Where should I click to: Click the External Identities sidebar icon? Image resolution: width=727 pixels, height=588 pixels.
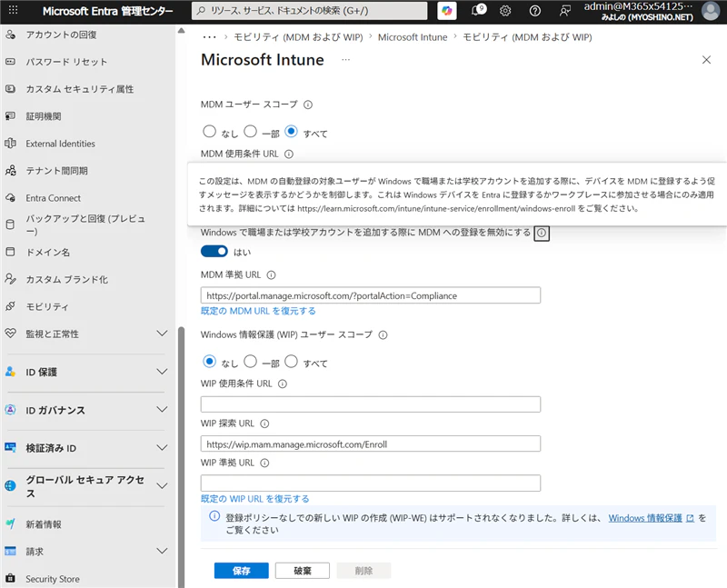10,144
